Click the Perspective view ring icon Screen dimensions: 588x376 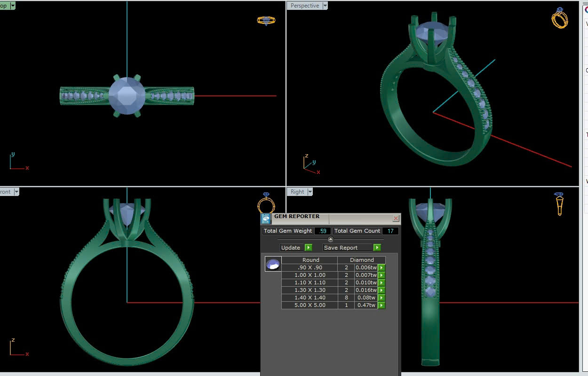559,18
